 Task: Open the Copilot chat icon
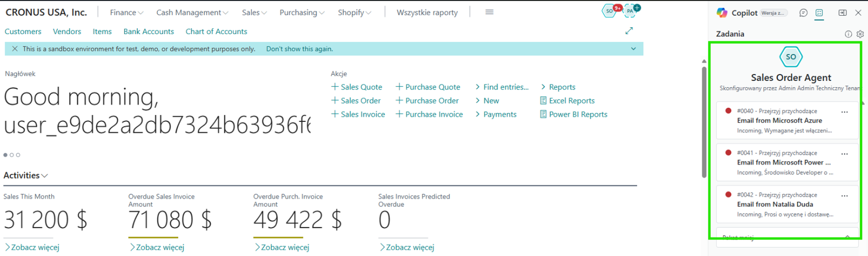click(x=804, y=13)
